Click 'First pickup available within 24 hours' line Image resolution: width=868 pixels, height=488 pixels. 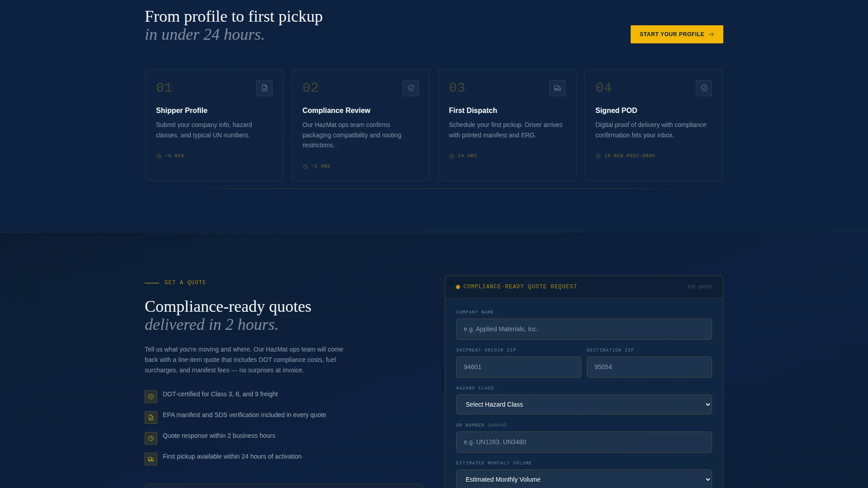click(x=232, y=456)
